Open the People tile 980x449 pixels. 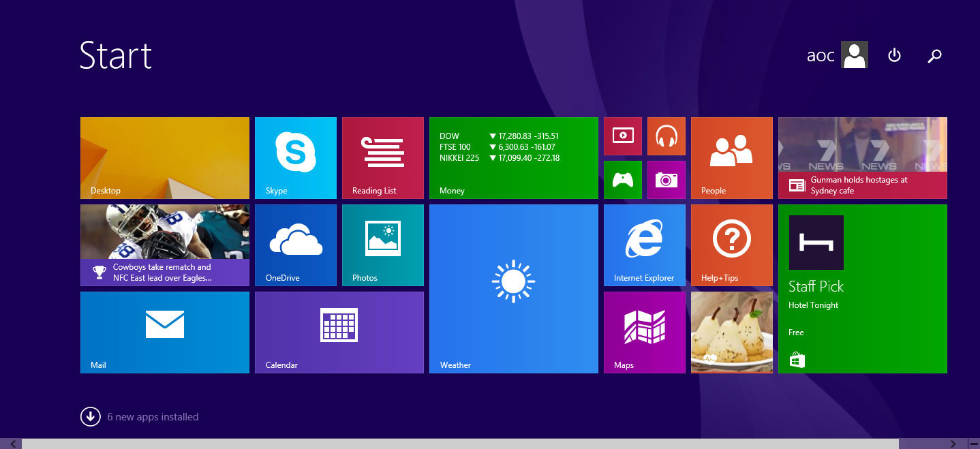(x=732, y=158)
